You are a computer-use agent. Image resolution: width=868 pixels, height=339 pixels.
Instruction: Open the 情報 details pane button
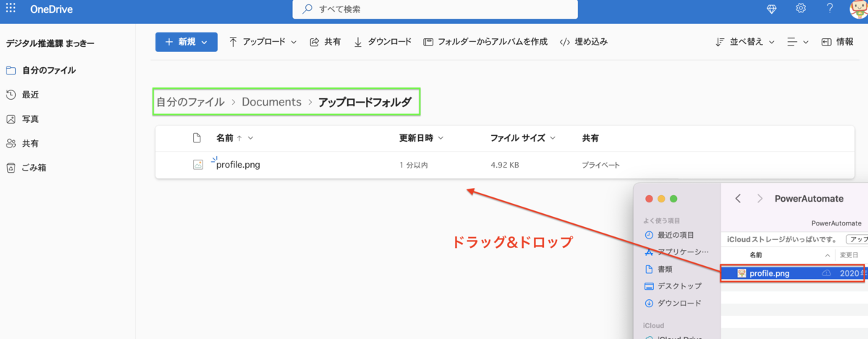pyautogui.click(x=837, y=42)
